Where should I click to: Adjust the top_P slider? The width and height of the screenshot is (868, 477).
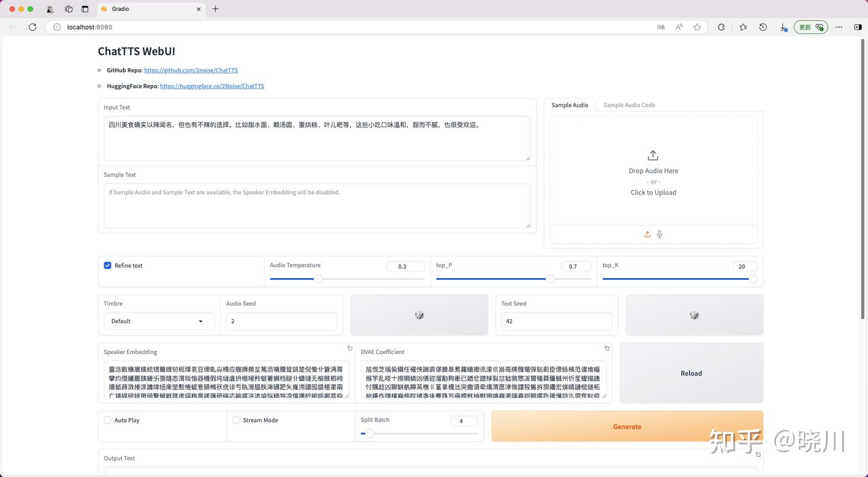(x=514, y=279)
